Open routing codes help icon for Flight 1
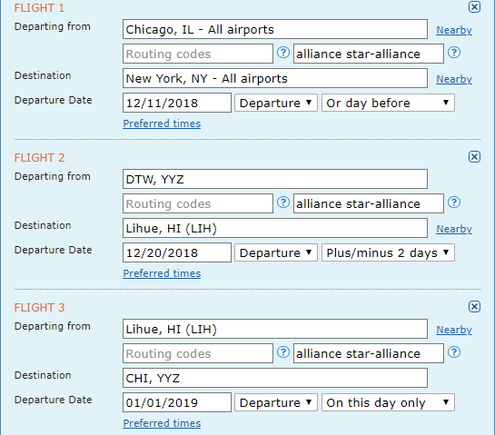 pos(283,52)
